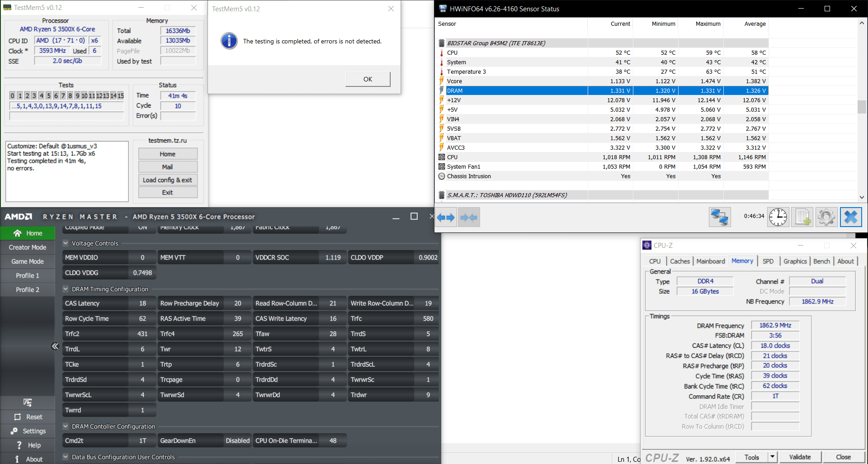868x464 pixels.
Task: Open Ryzen Master Settings gears icon
Action: point(14,431)
